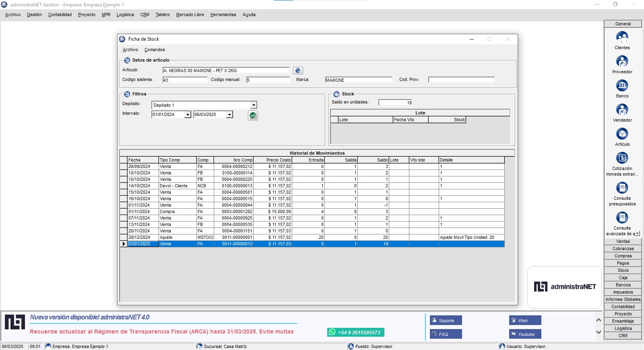Click the Marca field showing MAMONE
644x350 pixels.
358,80
